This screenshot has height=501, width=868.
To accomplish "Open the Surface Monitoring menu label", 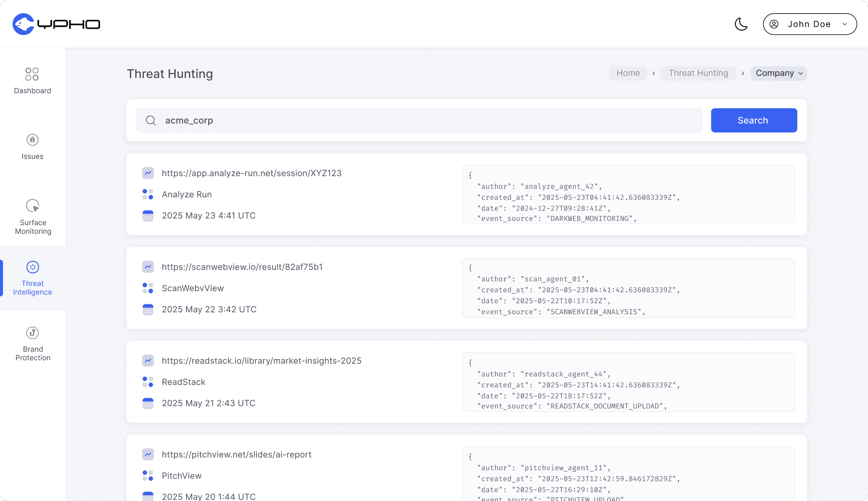I will point(33,227).
